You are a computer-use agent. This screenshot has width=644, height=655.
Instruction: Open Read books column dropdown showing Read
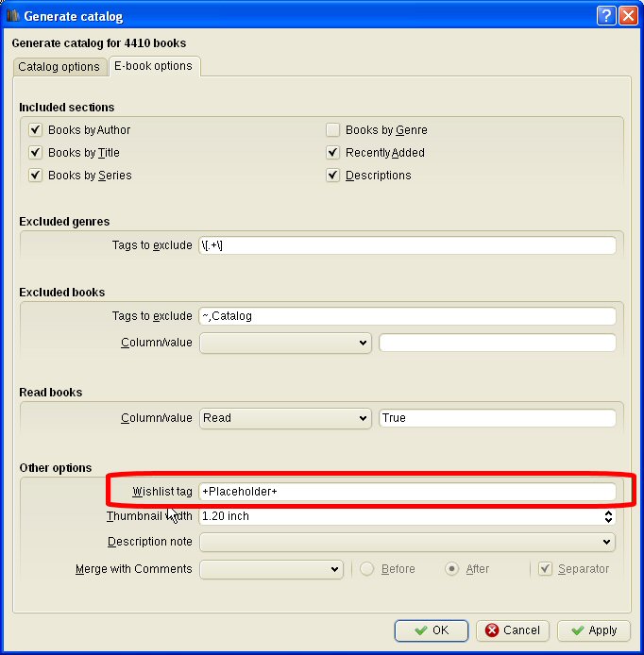coord(285,418)
